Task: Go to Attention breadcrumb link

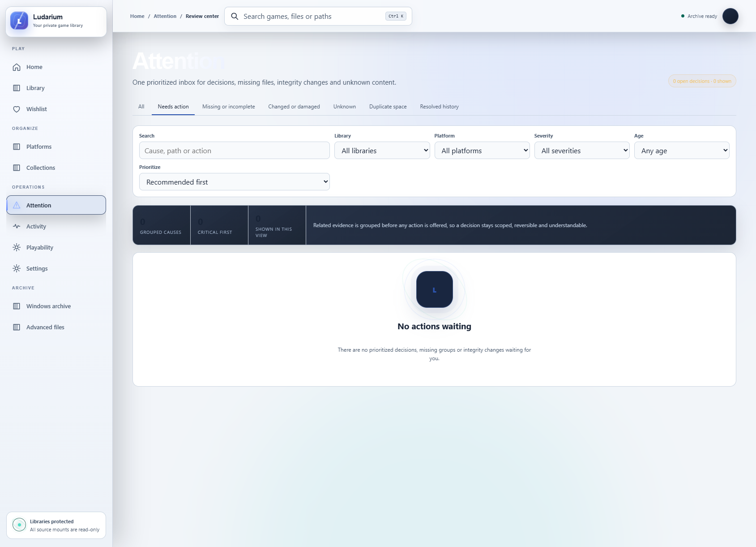Action: [x=165, y=16]
